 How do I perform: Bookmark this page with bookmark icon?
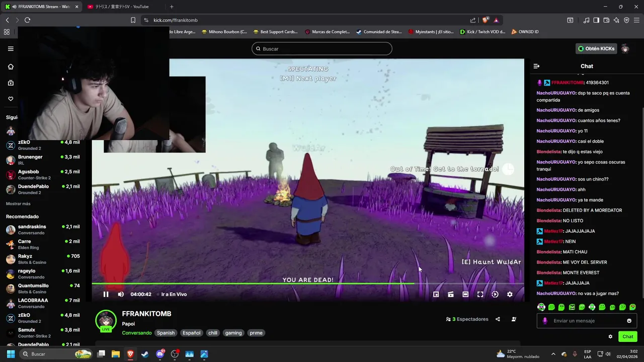click(x=133, y=20)
